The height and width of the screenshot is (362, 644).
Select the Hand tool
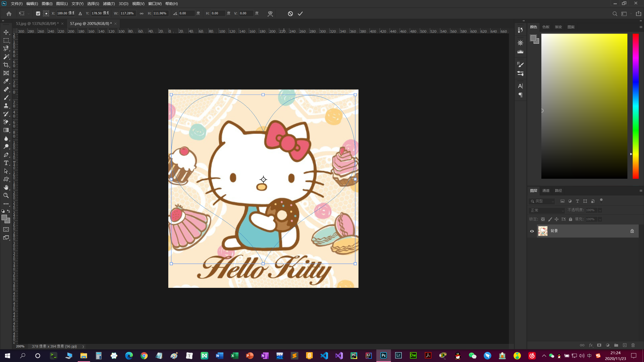tap(6, 188)
